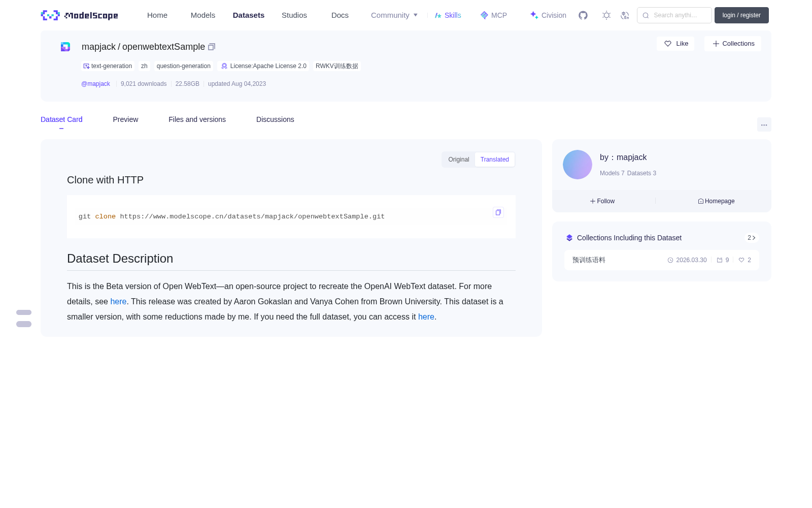The height and width of the screenshot is (508, 812).
Task: Click the login / register button
Action: (741, 15)
